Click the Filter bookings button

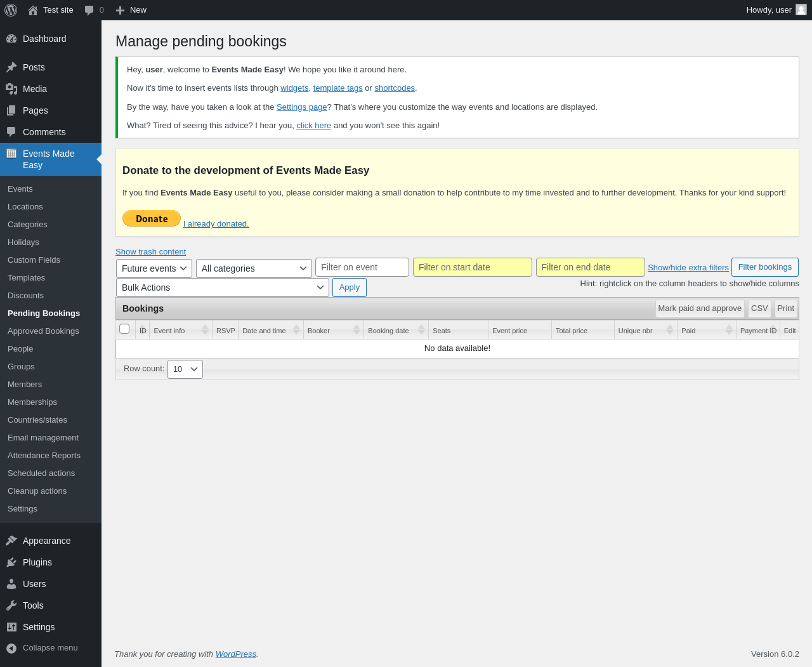(765, 267)
